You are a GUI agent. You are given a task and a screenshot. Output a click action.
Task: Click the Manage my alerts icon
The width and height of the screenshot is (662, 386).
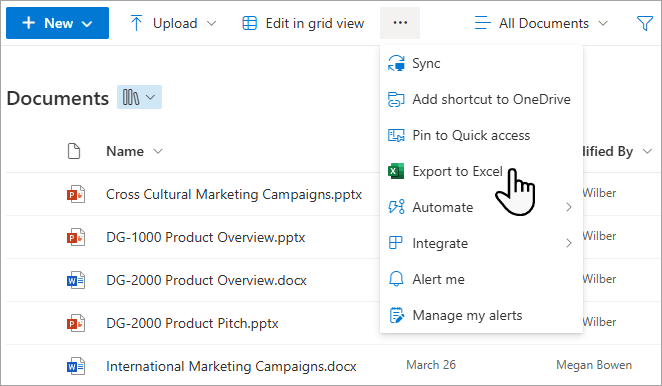(x=396, y=315)
